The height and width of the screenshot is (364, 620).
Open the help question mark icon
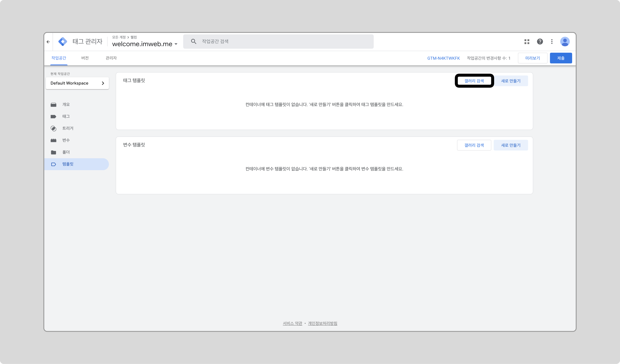coord(540,42)
